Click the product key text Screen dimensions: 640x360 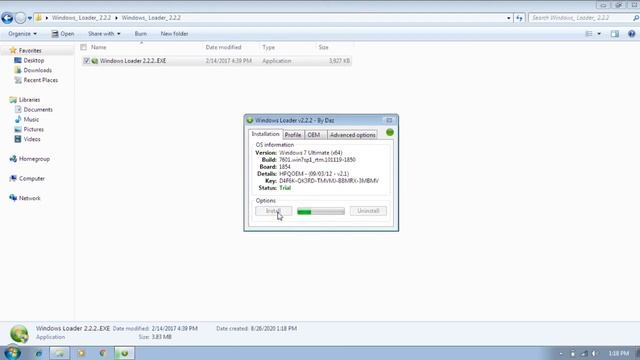[329, 180]
